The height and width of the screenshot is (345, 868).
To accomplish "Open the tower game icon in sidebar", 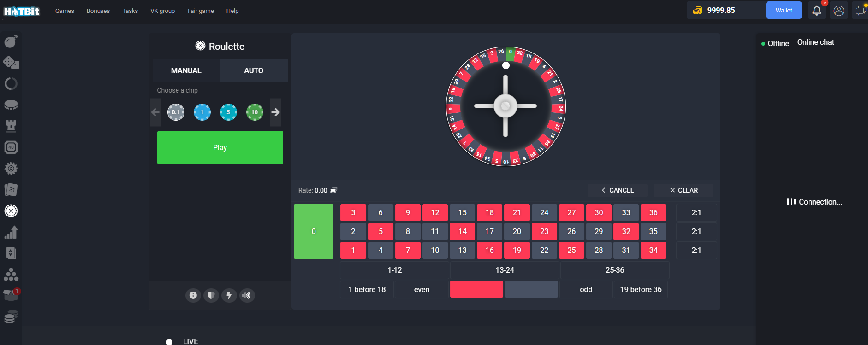I will tap(11, 126).
